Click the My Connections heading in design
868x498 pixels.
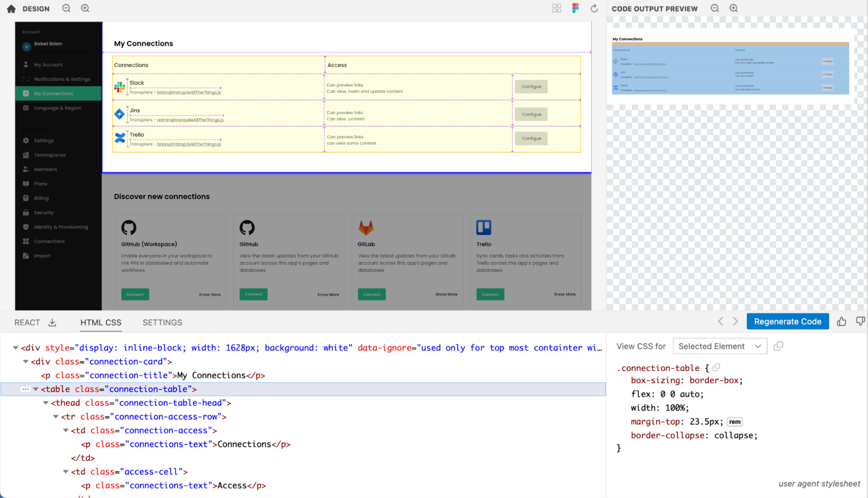pos(143,43)
